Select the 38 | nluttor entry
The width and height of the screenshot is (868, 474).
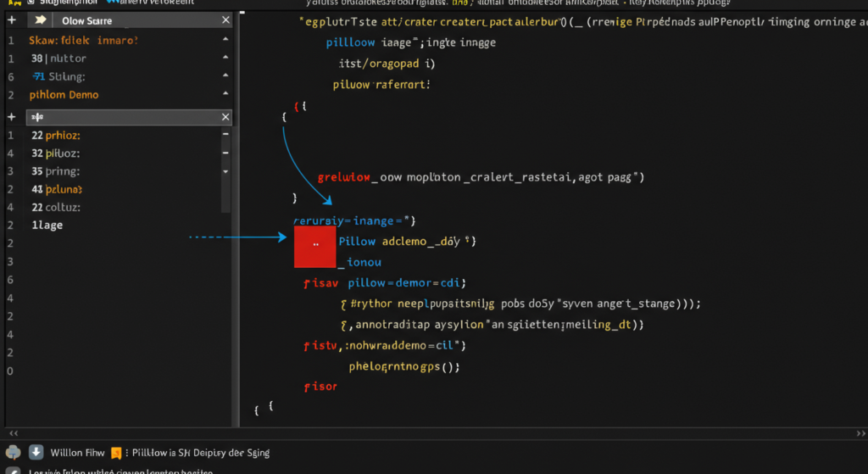click(58, 59)
